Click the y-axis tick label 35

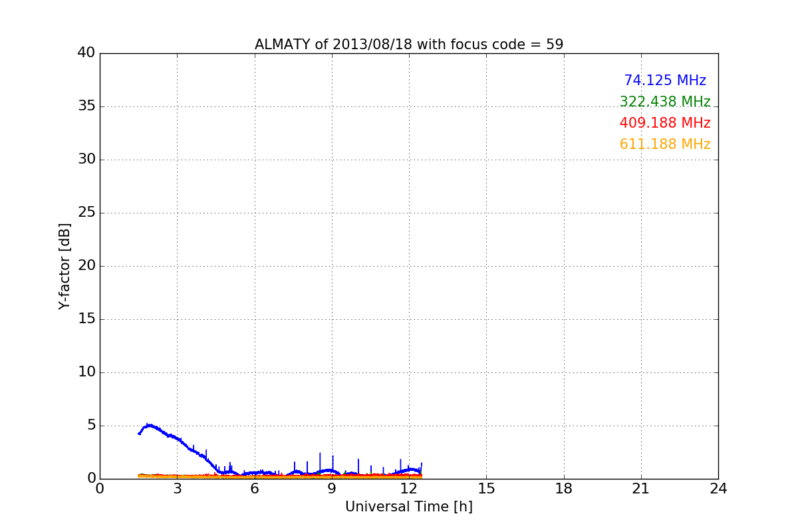coord(86,106)
